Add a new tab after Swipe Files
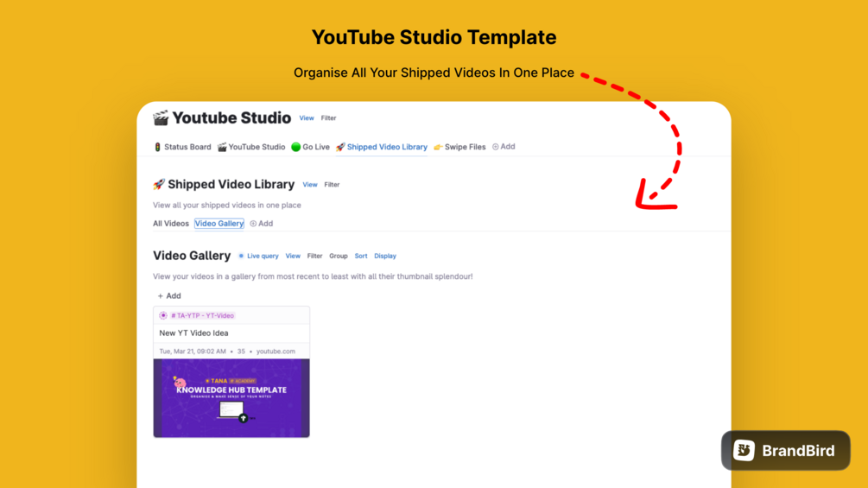Image resolution: width=868 pixels, height=488 pixels. 504,147
